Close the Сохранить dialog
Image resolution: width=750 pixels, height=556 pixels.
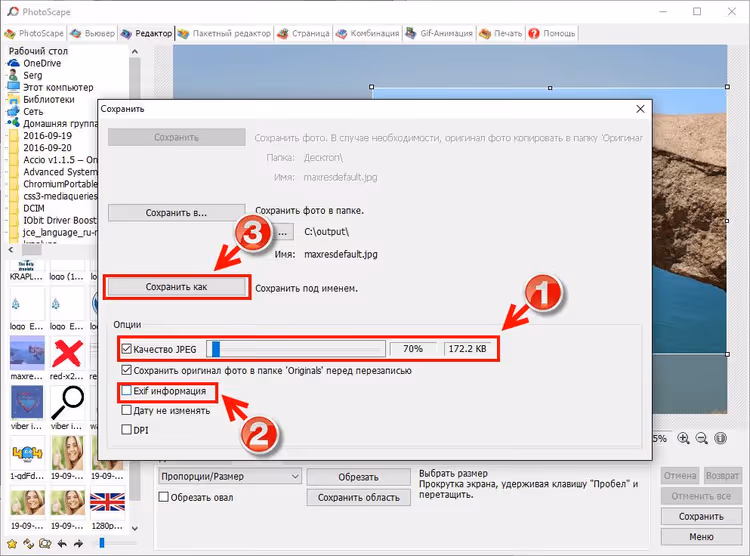tap(640, 109)
